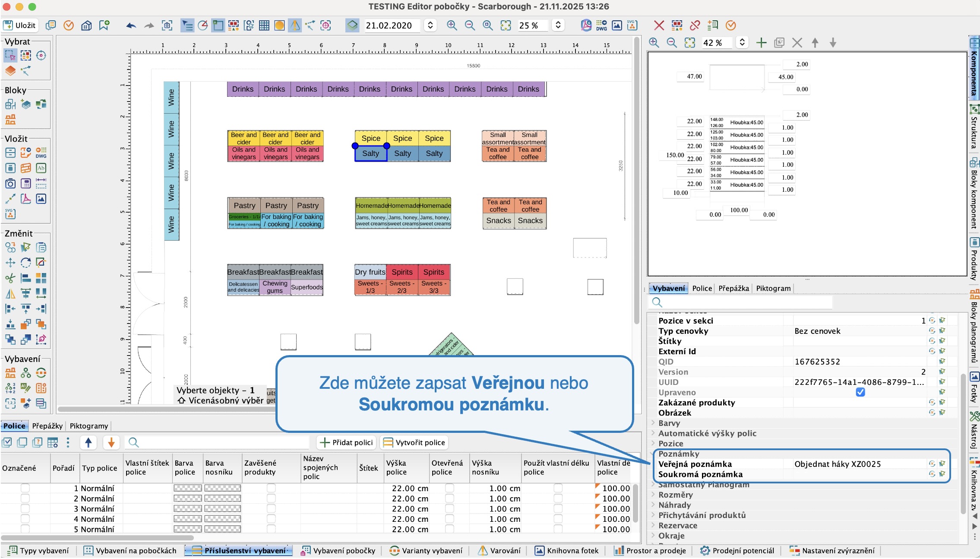
Task: Toggle Použít vlastní délku police for row 1
Action: 558,488
